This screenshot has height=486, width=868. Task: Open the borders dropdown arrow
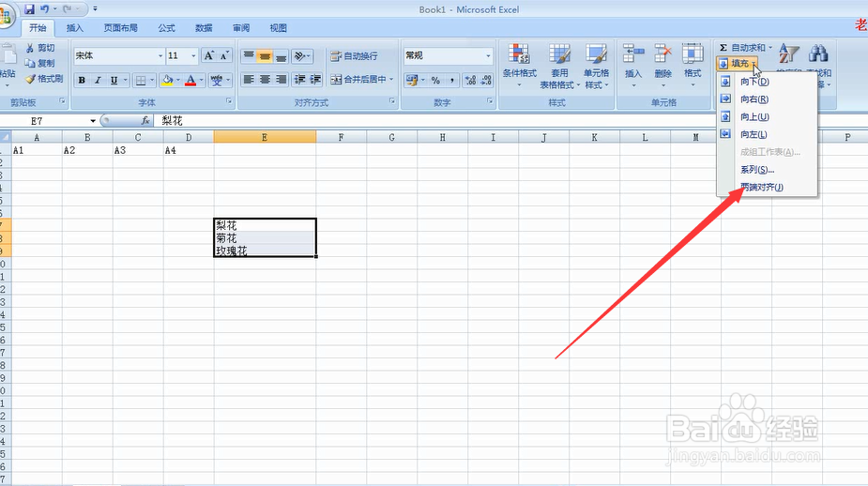click(x=152, y=81)
